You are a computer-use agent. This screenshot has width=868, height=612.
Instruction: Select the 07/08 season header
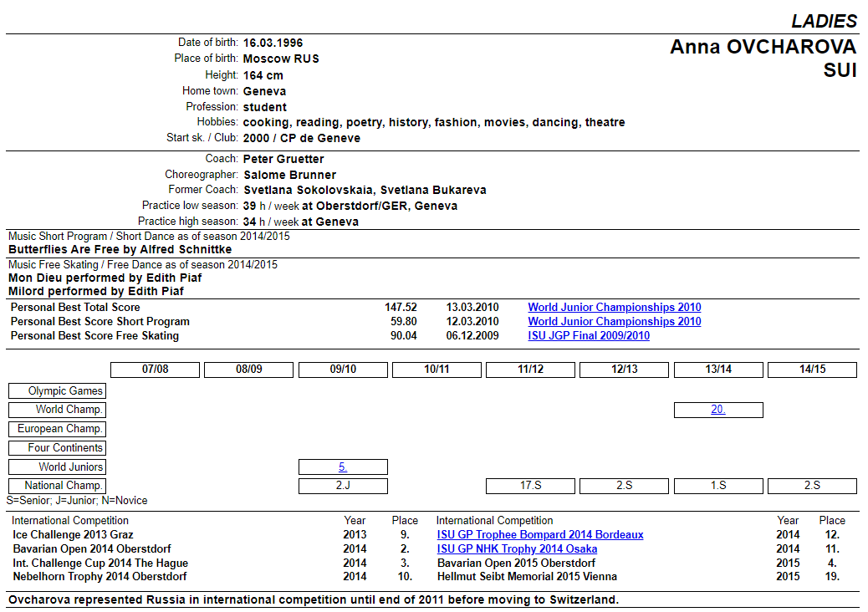[155, 370]
